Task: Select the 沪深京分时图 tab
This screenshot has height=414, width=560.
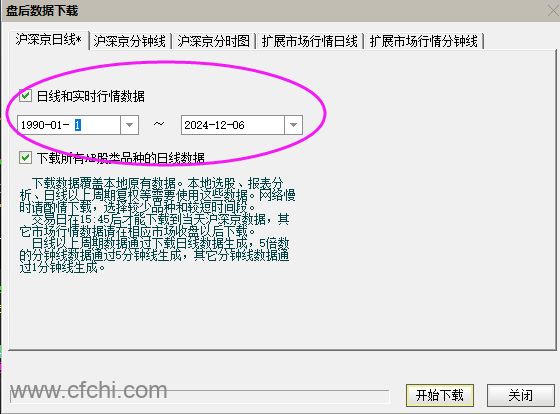Action: (214, 41)
